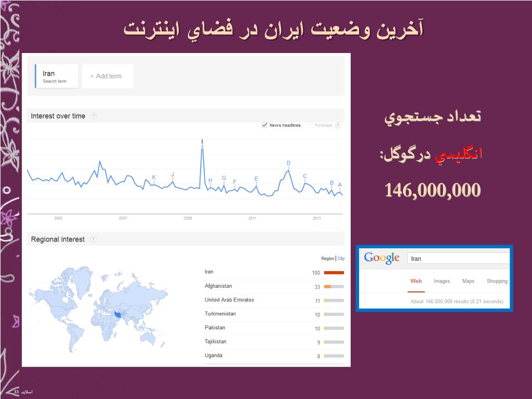Click the 2005 year label on the chart axis

(58, 218)
